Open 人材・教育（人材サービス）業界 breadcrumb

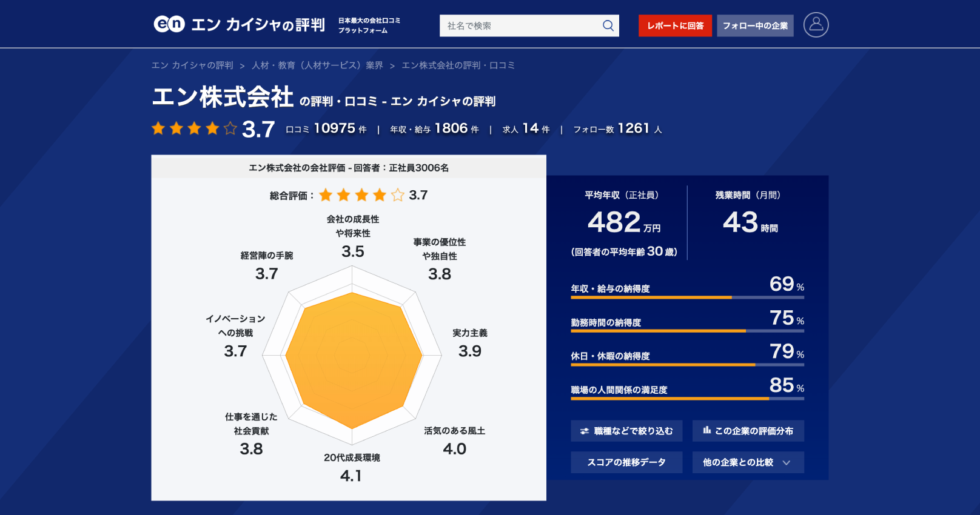pos(317,65)
